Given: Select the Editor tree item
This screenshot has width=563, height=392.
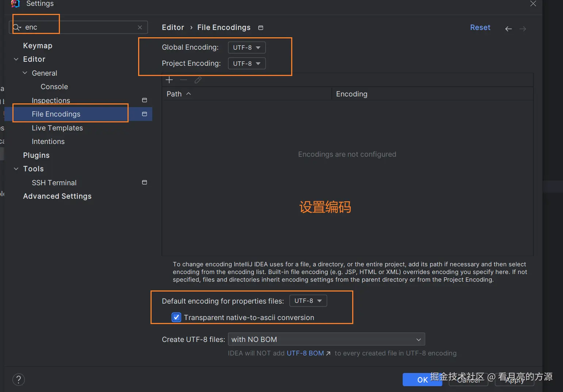Looking at the screenshot, I should pyautogui.click(x=34, y=59).
